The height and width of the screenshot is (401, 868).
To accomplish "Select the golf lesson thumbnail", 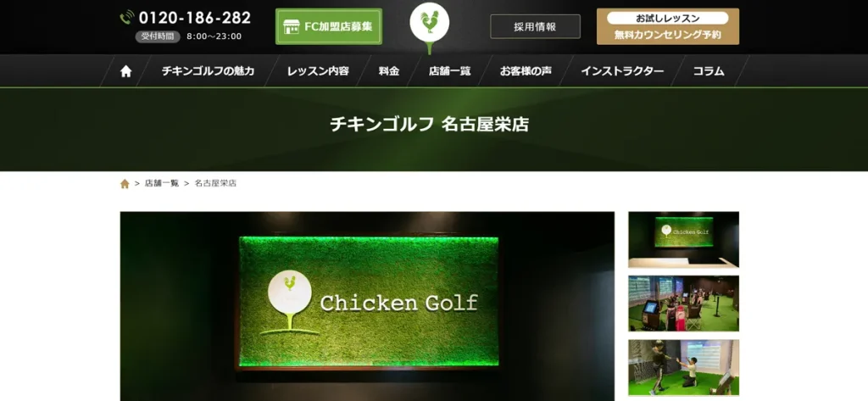I will pos(684,367).
